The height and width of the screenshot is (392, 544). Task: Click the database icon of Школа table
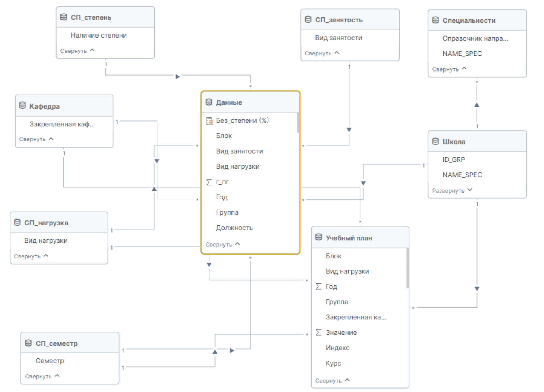point(435,141)
